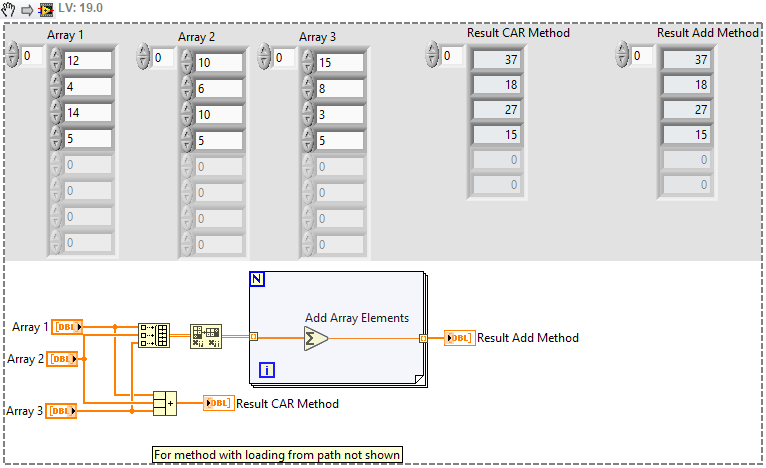The image size is (766, 468).
Task: Click the run arrow icon
Action: tap(27, 10)
